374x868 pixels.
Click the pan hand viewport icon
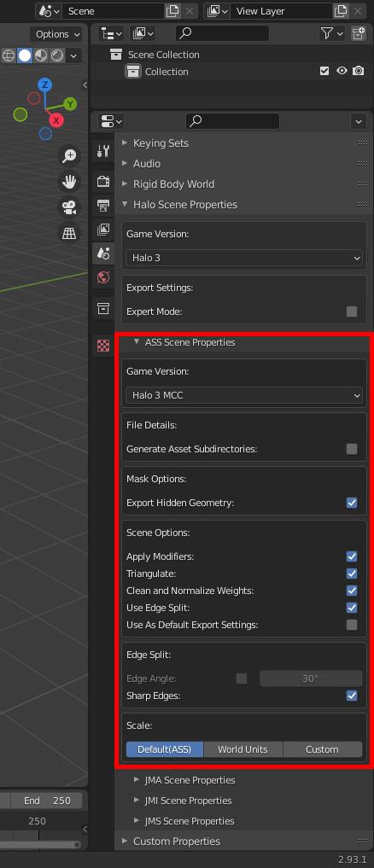click(69, 182)
